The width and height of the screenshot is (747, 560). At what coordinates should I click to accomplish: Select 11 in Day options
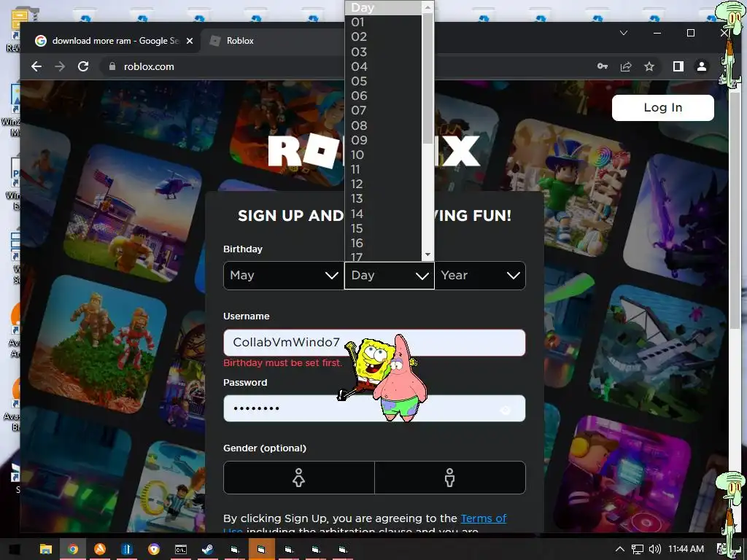384,170
